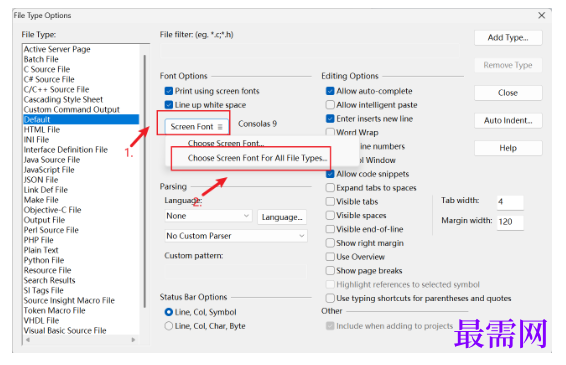Open the No Custom Parser dropdown
566x365 pixels.
(236, 236)
